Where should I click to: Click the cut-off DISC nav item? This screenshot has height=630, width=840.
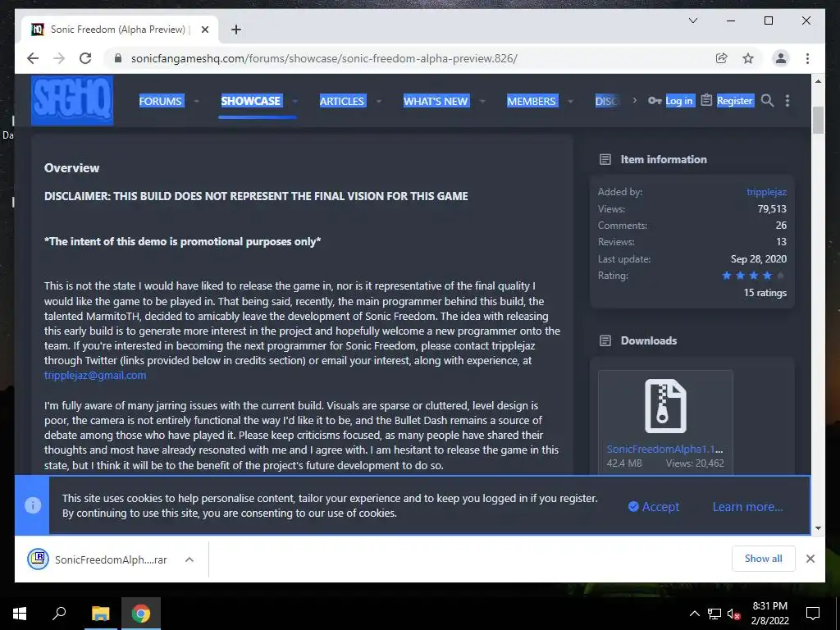606,101
